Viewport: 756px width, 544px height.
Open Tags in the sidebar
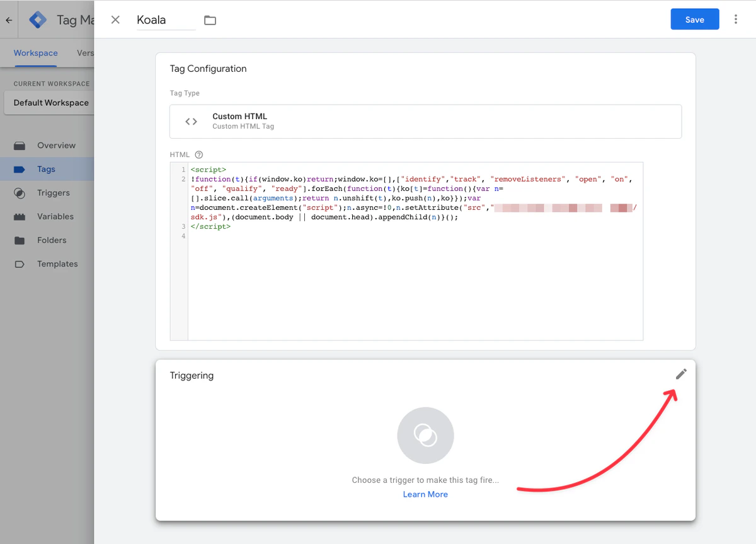(x=47, y=169)
